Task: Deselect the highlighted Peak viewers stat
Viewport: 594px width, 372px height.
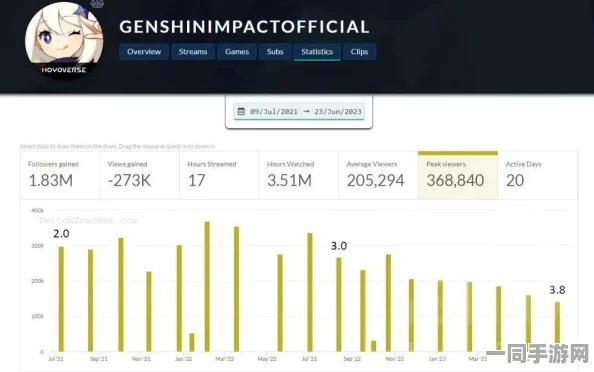Action: 458,175
